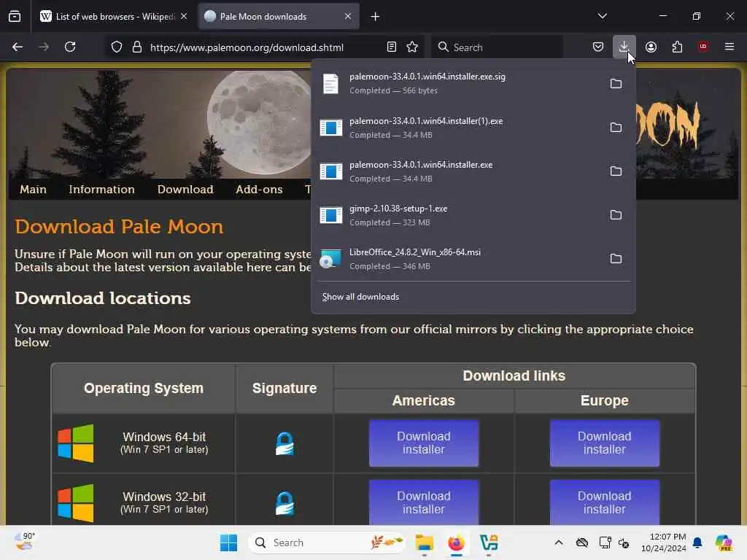747x560 pixels.
Task: Open the Firefox View tab overview icon
Action: (15, 16)
